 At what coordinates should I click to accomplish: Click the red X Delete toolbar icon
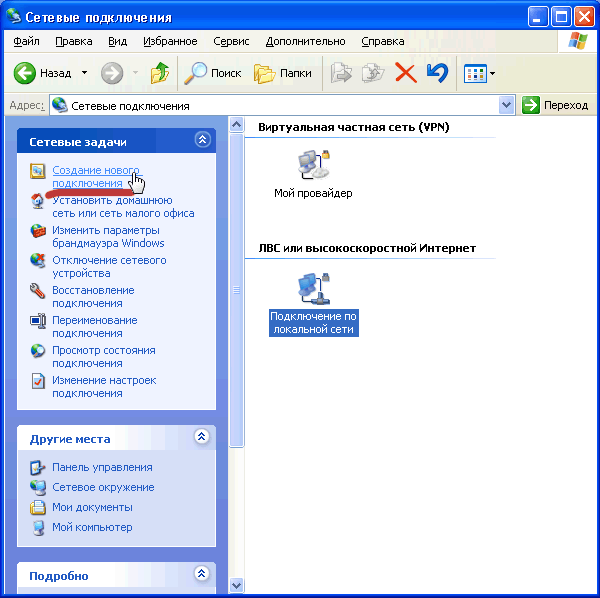[406, 73]
